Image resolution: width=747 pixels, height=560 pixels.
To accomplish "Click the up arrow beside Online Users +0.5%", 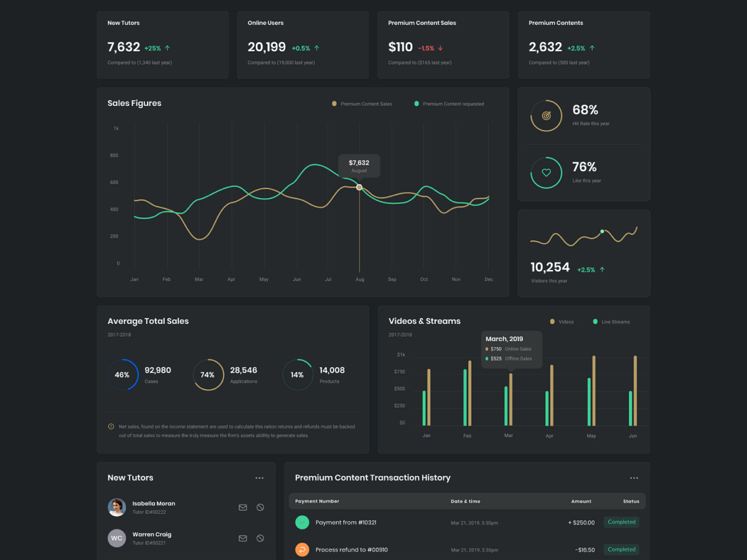I will tap(316, 48).
